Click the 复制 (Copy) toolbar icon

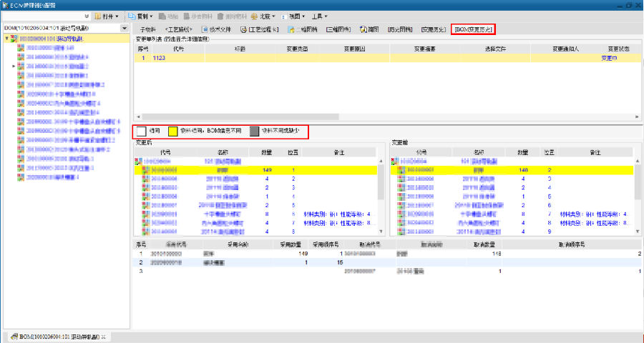point(134,16)
